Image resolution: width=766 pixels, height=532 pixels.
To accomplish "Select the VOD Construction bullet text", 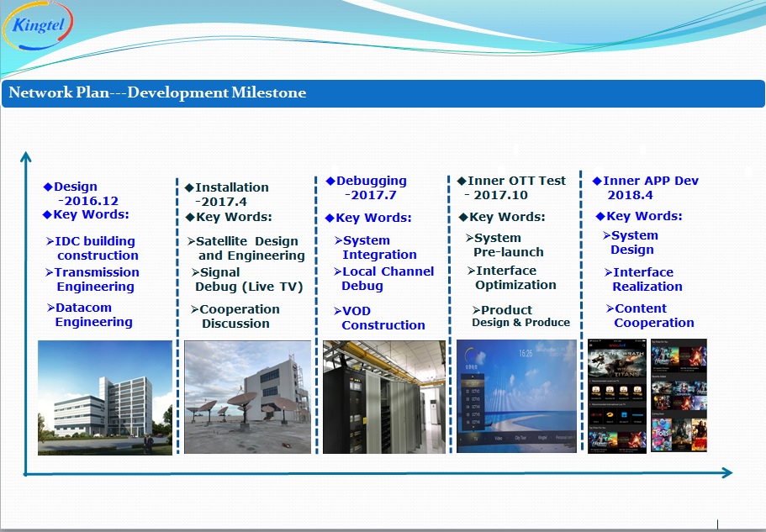I will pos(381,318).
